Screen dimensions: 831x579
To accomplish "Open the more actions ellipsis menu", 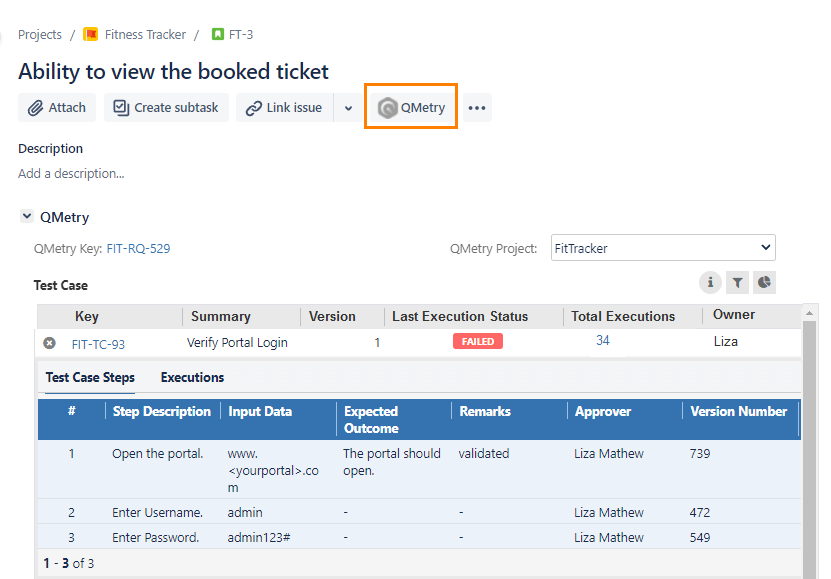I will click(477, 108).
